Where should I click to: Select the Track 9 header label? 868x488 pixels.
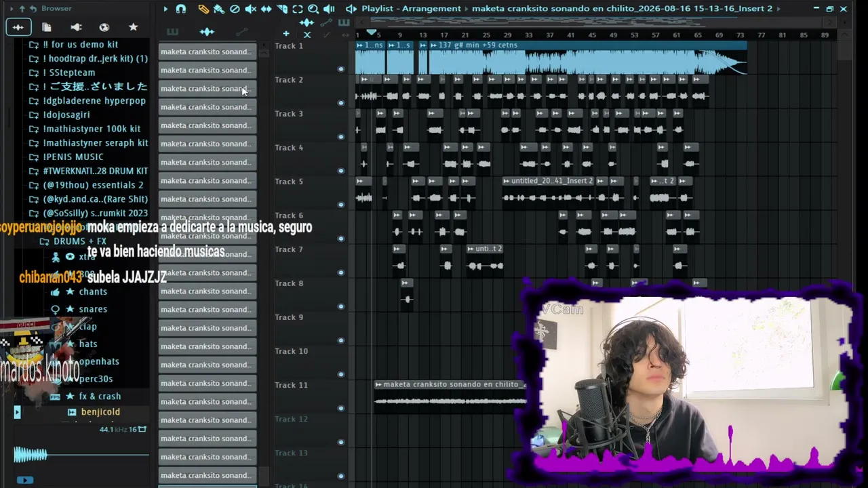click(289, 317)
